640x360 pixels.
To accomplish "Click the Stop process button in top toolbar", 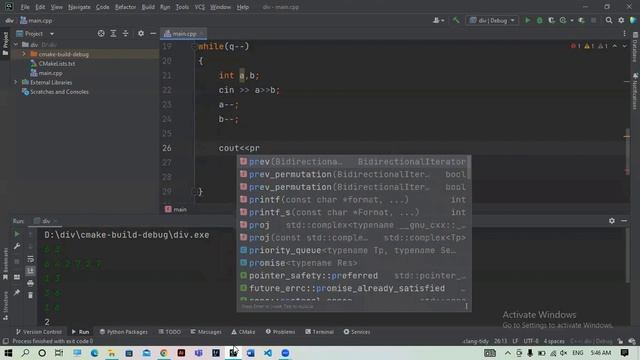I will pyautogui.click(x=593, y=20).
